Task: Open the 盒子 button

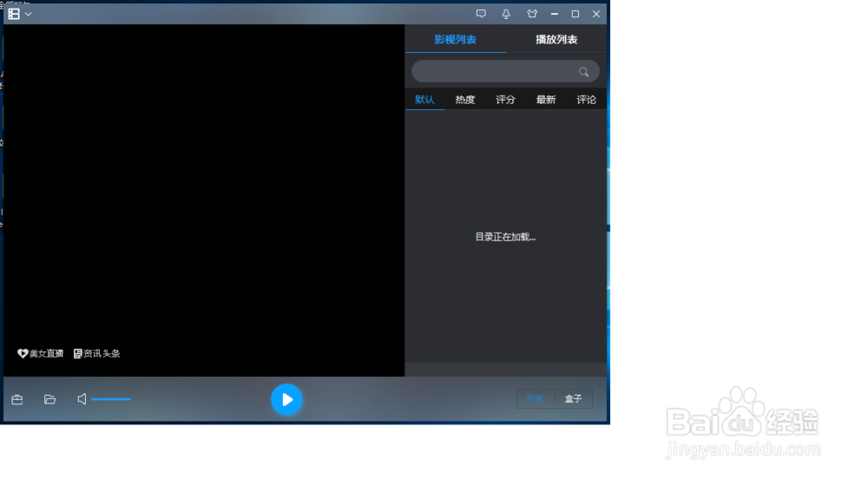Action: 573,399
